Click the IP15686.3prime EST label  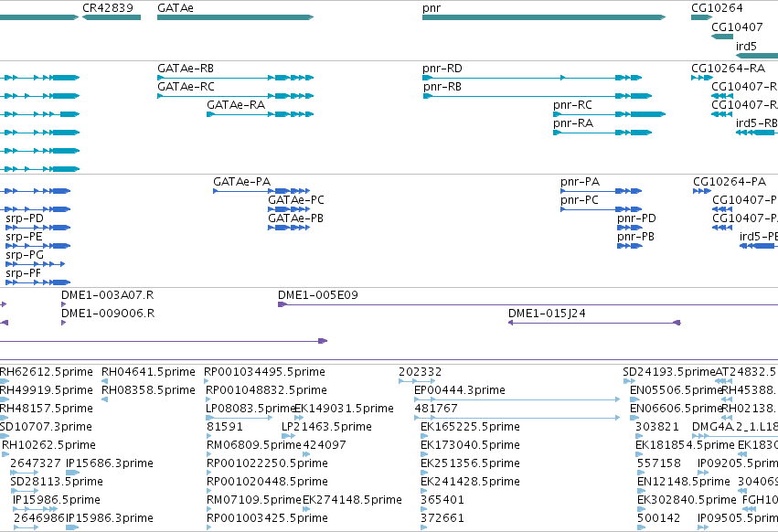[x=109, y=464]
